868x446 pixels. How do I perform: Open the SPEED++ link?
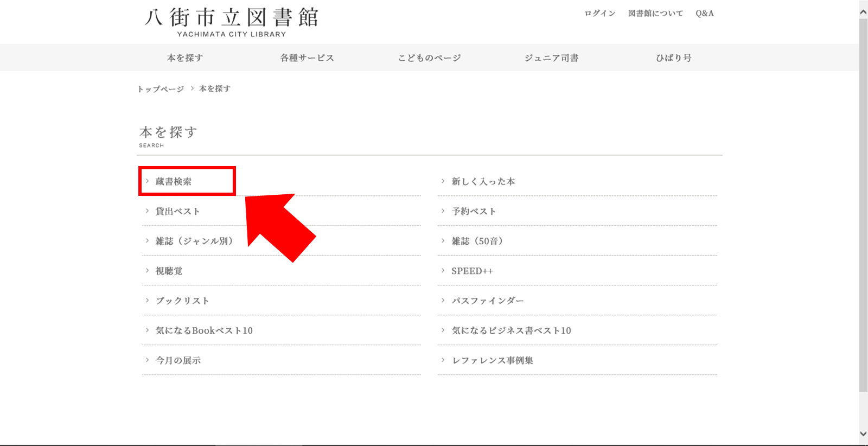[x=473, y=271]
